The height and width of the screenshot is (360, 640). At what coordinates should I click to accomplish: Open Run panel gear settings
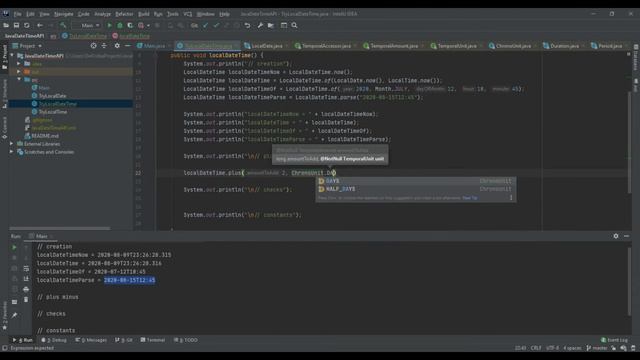(x=616, y=236)
